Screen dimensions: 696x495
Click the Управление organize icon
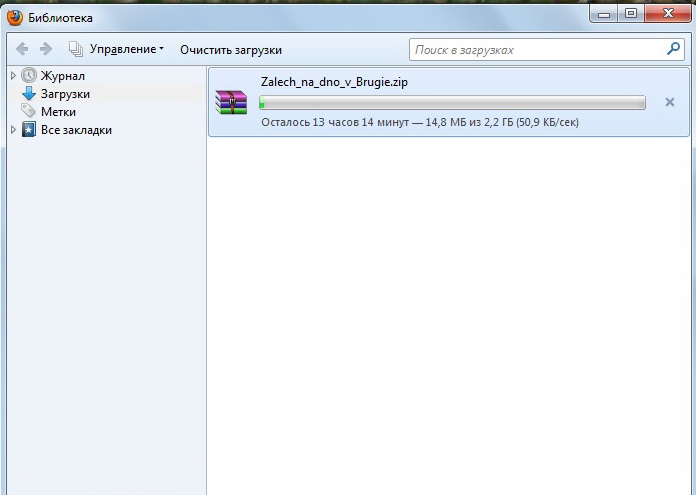[76, 49]
